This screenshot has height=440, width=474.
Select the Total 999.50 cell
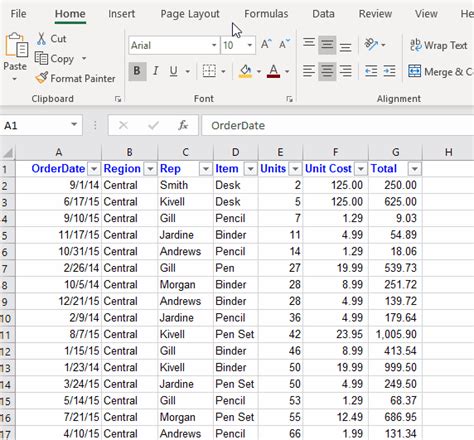click(x=395, y=367)
